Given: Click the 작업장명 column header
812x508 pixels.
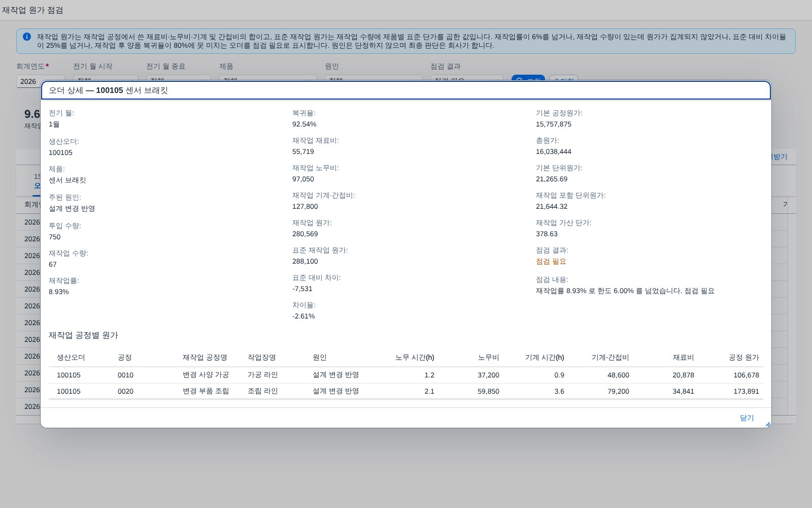Looking at the screenshot, I should (261, 357).
